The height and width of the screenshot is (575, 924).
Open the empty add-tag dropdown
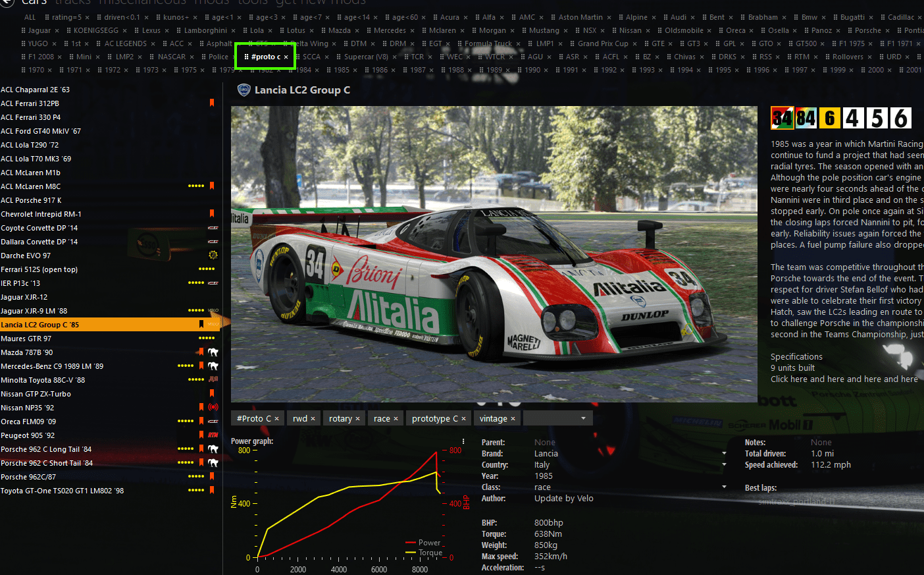point(583,418)
